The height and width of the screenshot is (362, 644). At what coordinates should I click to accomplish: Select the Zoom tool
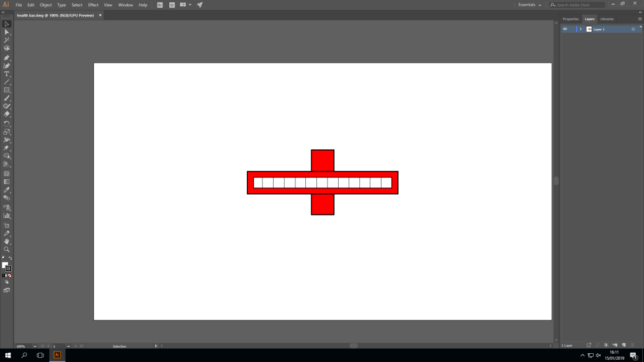(x=7, y=249)
